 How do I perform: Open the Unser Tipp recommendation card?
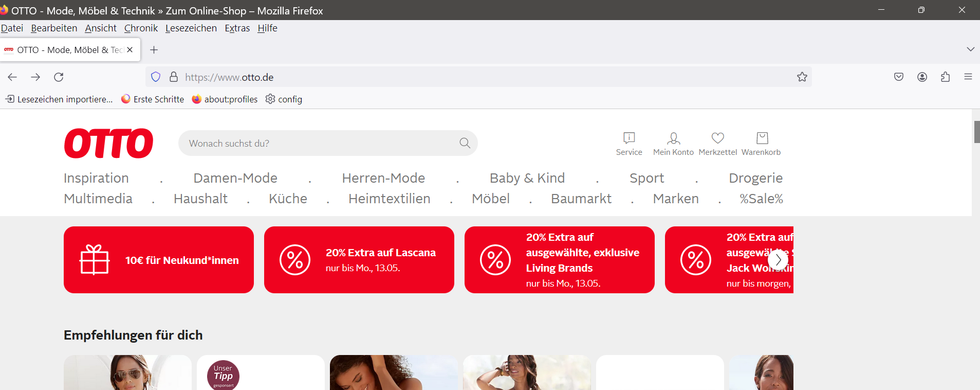point(261,373)
